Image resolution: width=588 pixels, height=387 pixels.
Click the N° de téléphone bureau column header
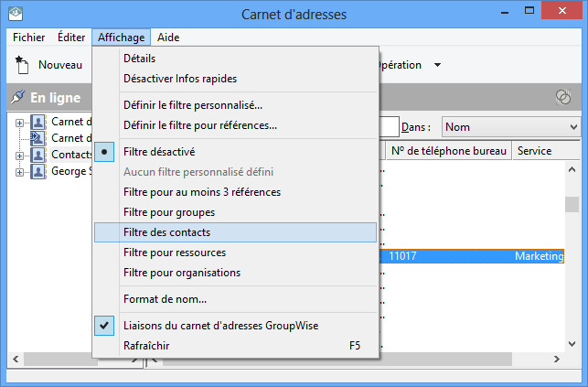(449, 151)
